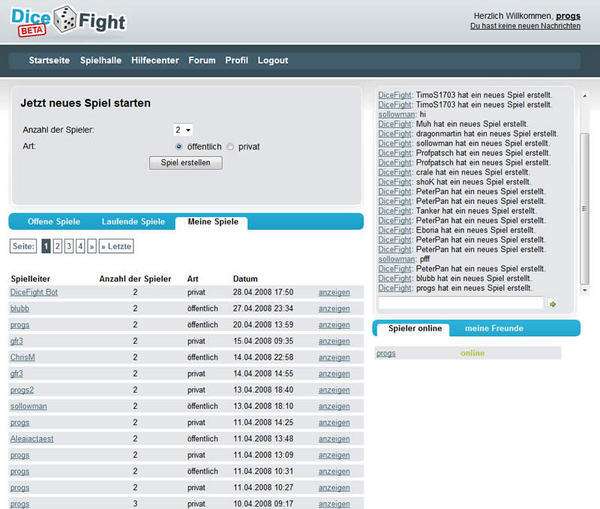Viewport: 600px width, 509px height.
Task: Open progs2 player link
Action: [22, 390]
